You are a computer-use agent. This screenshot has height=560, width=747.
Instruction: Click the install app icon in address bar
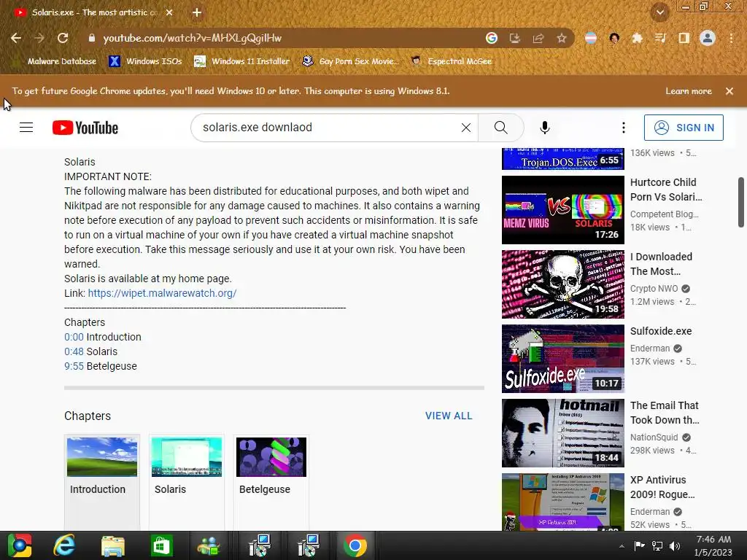515,38
